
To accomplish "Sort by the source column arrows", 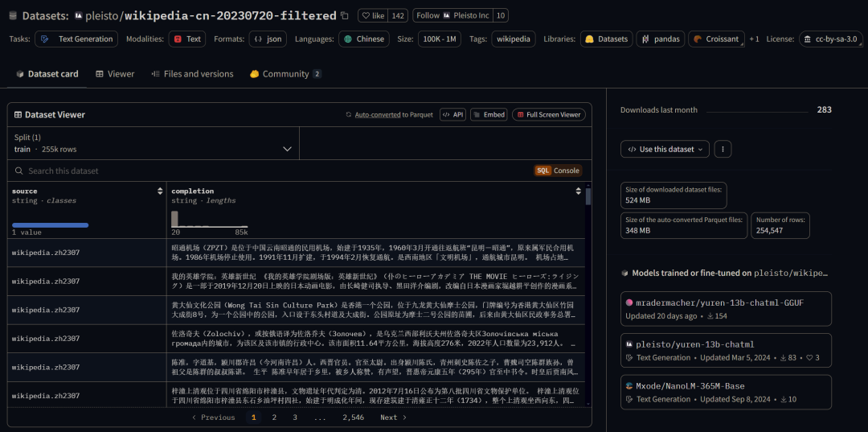I will [160, 191].
